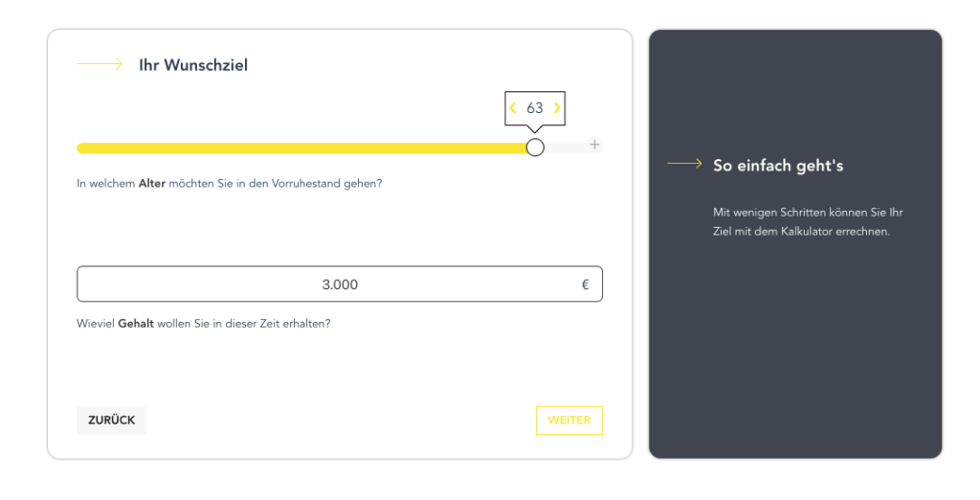Click the plus icon at slider end
980x500 pixels.
[x=594, y=145]
